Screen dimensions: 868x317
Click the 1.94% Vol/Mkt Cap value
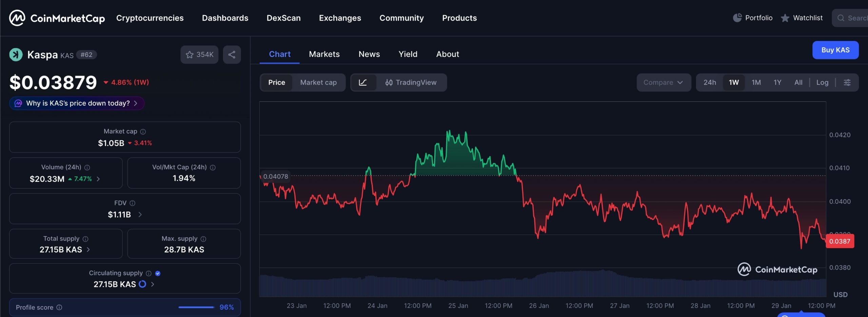point(184,178)
